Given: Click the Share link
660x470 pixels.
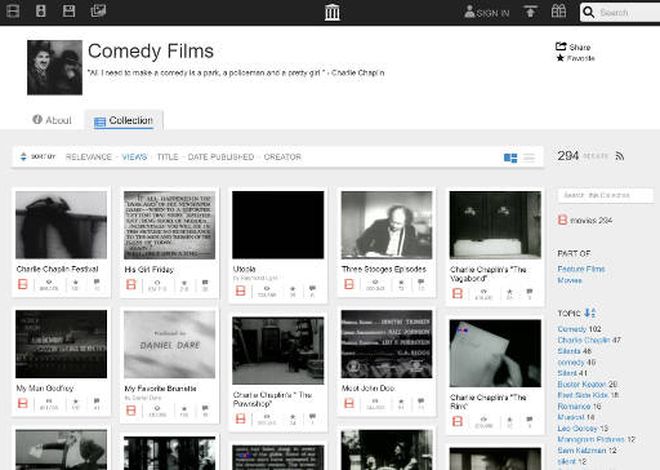Looking at the screenshot, I should tap(573, 47).
